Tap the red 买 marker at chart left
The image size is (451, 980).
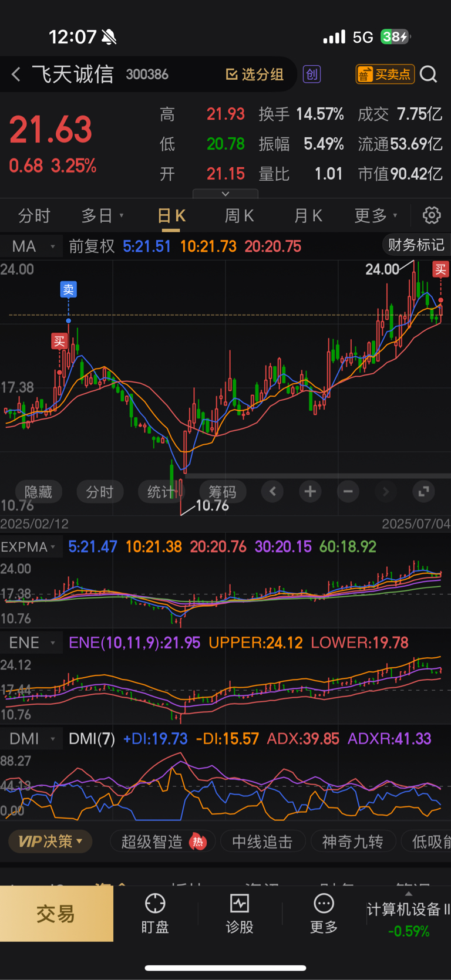[59, 342]
